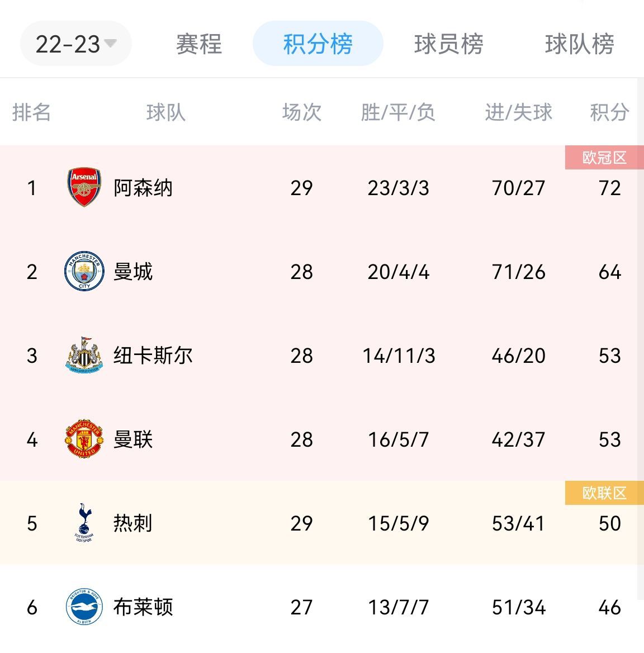Click the 积分 column header

pyautogui.click(x=609, y=112)
